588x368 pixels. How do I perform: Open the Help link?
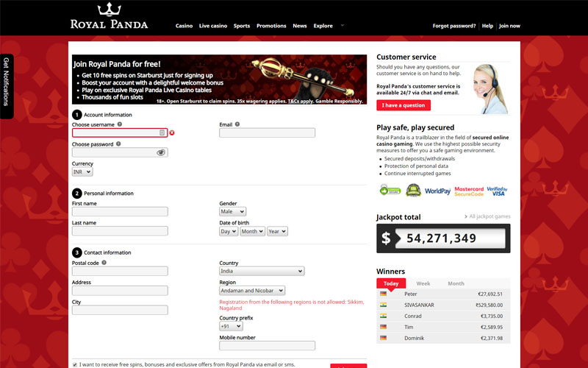tap(487, 26)
